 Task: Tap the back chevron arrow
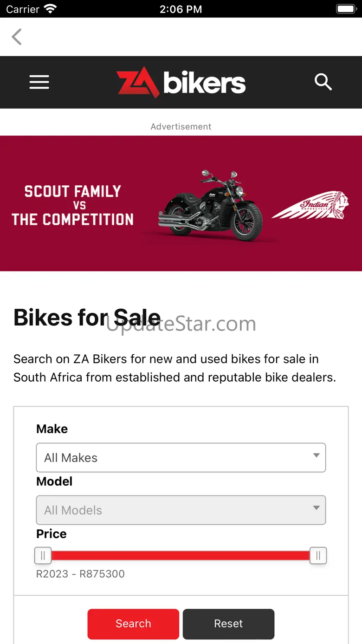pyautogui.click(x=17, y=37)
